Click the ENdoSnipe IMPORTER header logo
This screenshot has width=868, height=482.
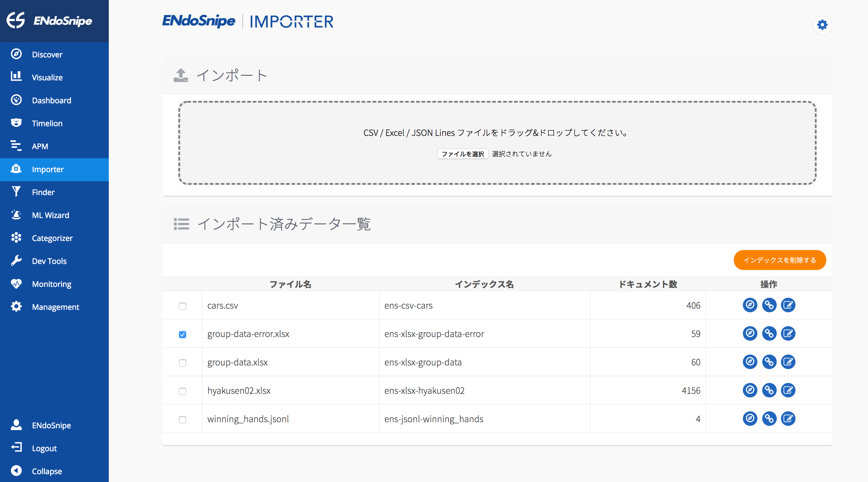(x=248, y=21)
